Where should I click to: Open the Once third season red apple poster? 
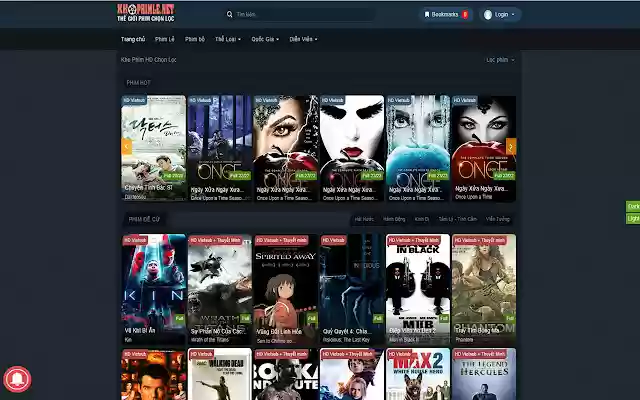pyautogui.click(x=484, y=148)
